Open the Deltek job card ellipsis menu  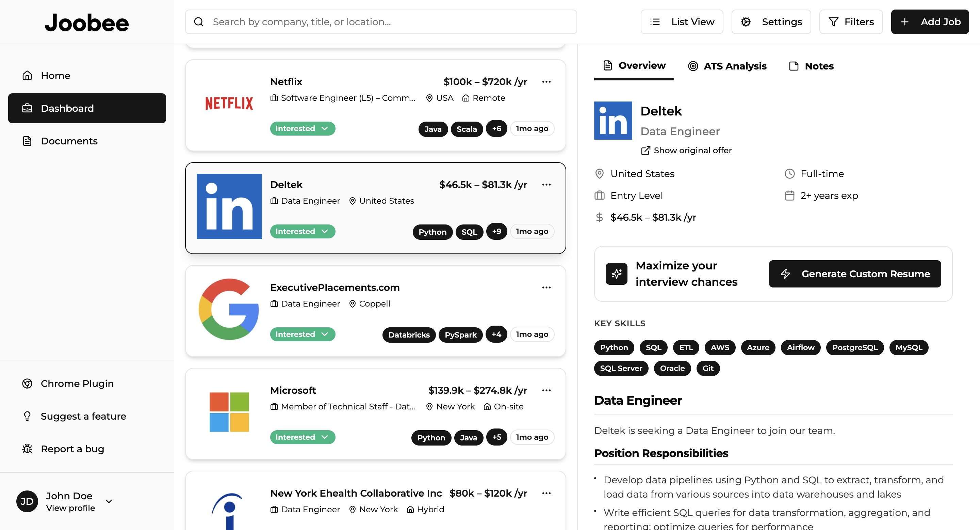coord(546,185)
